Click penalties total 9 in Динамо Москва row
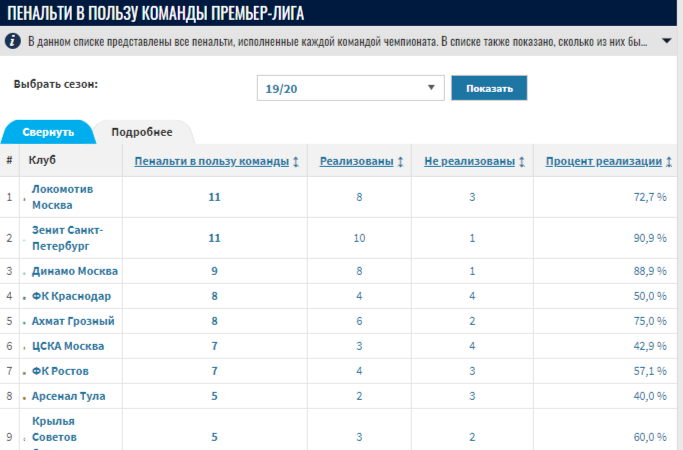 (x=214, y=271)
